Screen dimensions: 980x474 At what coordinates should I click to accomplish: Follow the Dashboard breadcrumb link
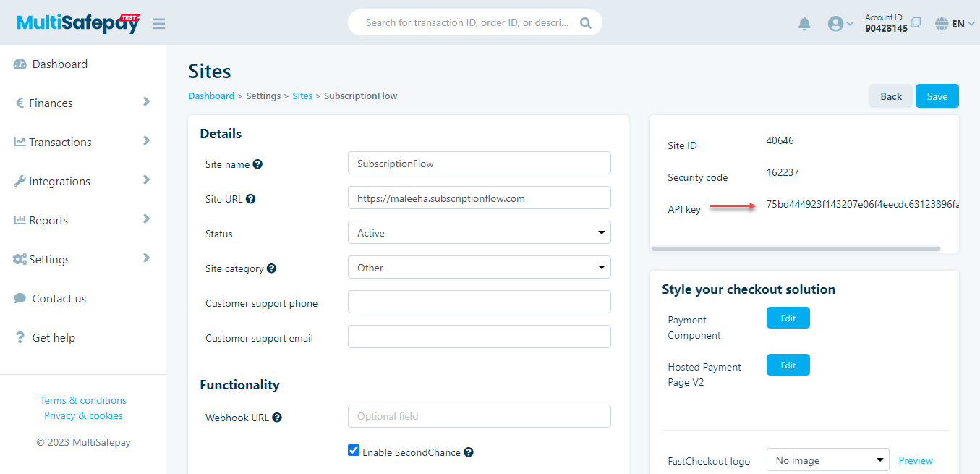(x=211, y=96)
